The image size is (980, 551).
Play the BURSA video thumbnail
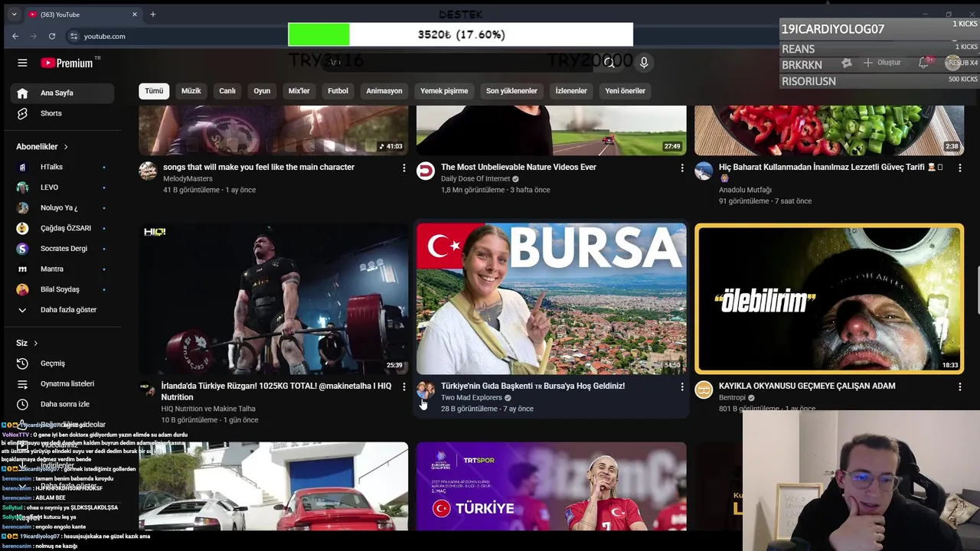[x=551, y=298]
